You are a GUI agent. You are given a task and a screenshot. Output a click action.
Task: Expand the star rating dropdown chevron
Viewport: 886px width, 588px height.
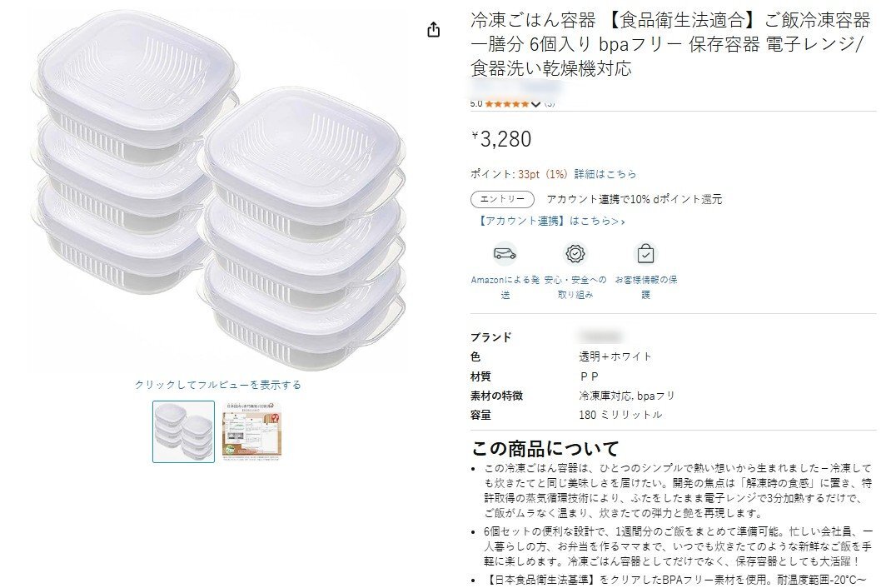click(x=535, y=104)
